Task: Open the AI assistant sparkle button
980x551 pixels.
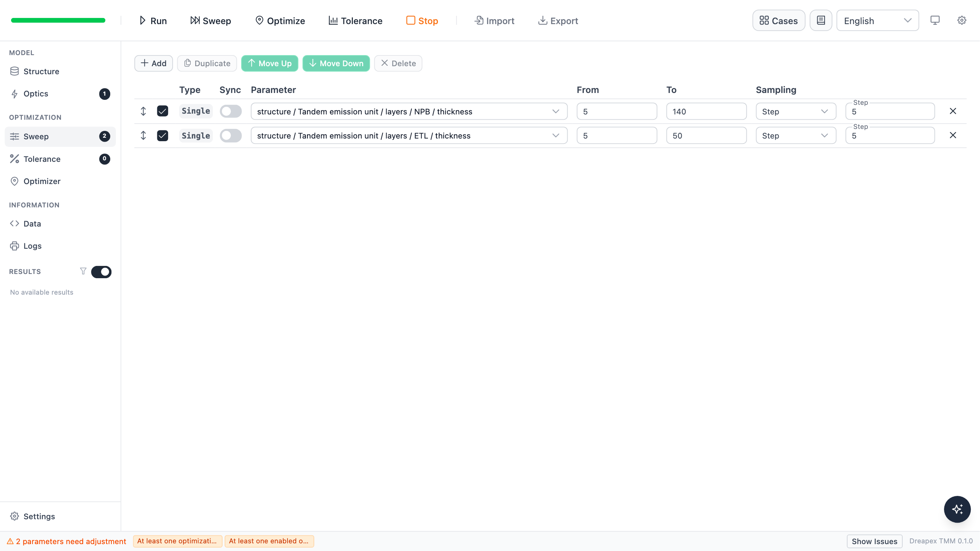Action: coord(957,509)
